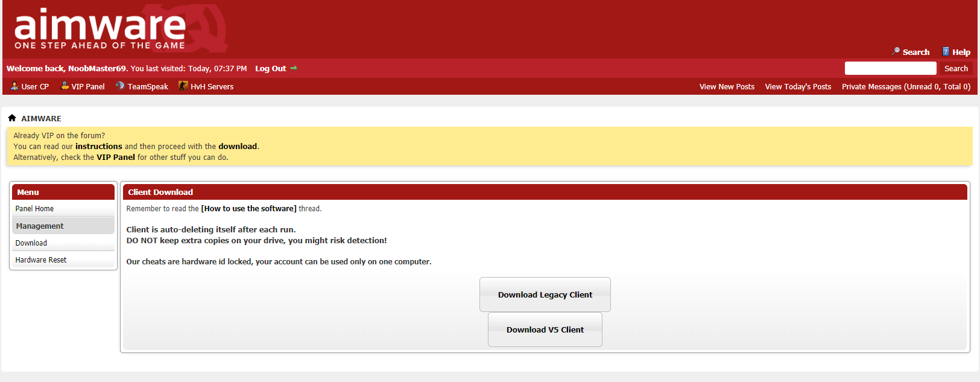The width and height of the screenshot is (980, 382).
Task: Click the AIMWARE breadcrumb text
Action: [41, 119]
